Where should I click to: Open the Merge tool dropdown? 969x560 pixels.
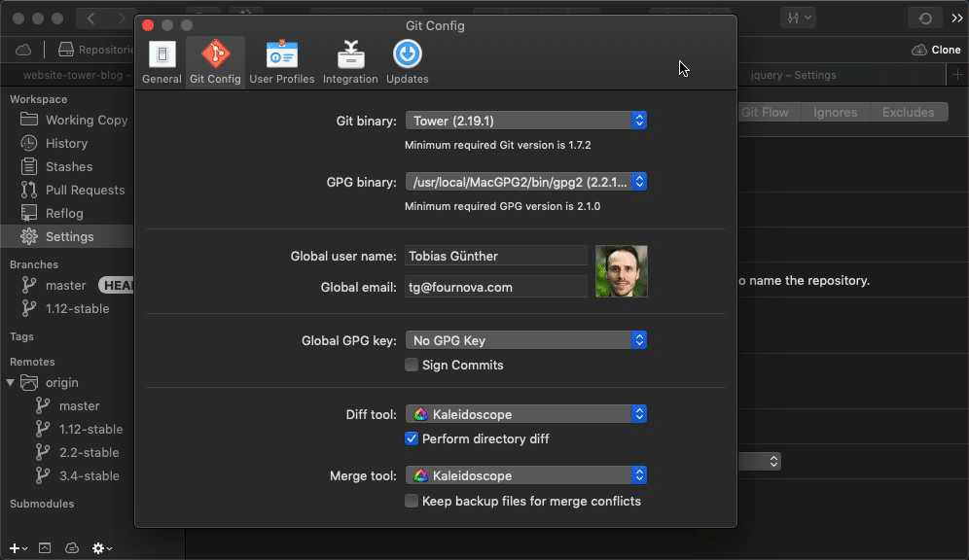(x=525, y=475)
